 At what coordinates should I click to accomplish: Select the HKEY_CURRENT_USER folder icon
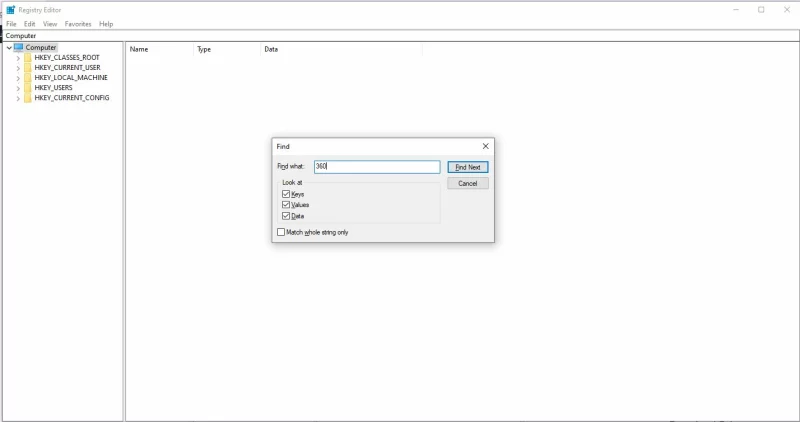click(28, 68)
